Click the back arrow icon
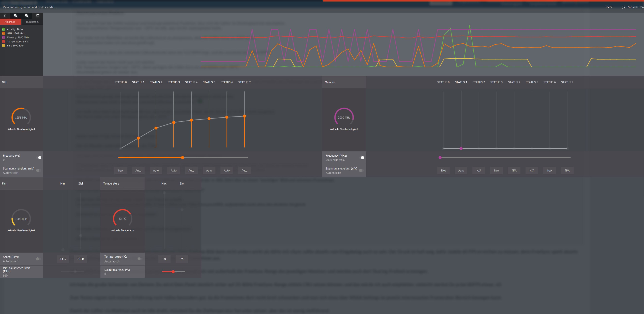 coord(5,15)
